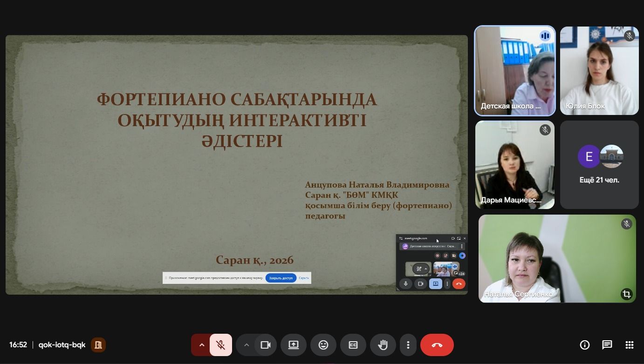Screen dimensions: 644x364
Task: Turn on closed captions
Action: click(353, 345)
